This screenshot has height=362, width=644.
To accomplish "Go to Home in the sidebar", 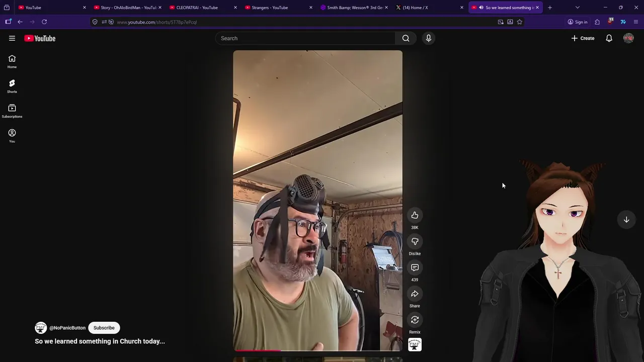I will coord(12,61).
